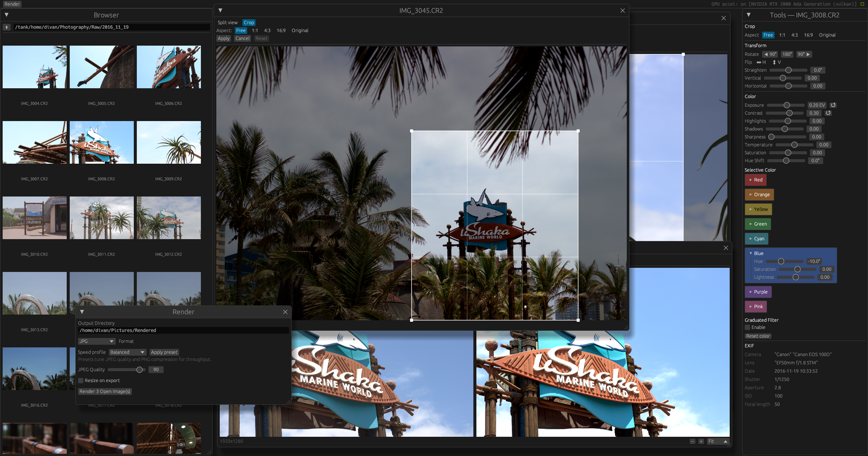This screenshot has width=868, height=456.
Task: Render the 3 open images
Action: [105, 392]
